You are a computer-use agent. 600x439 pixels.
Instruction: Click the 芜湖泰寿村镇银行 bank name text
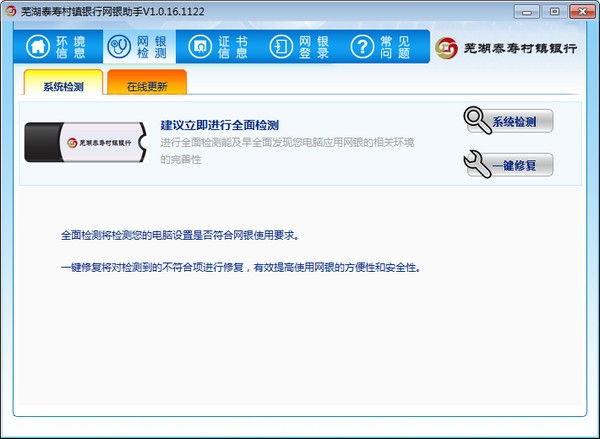520,48
